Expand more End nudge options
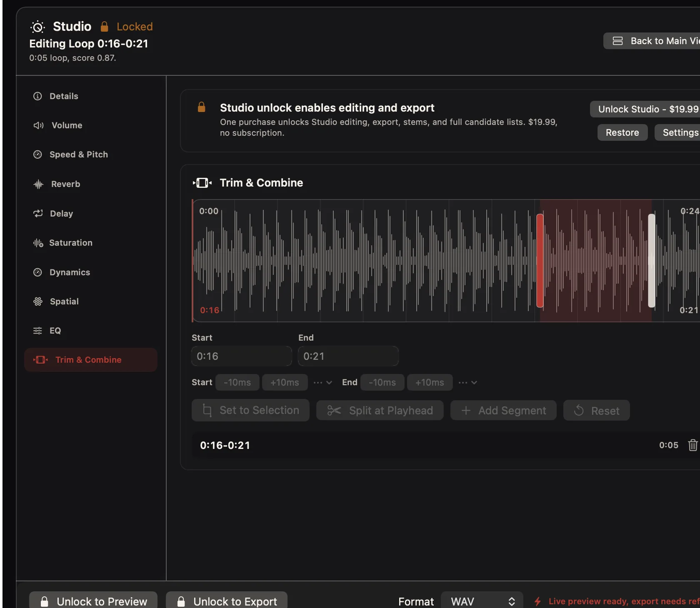Viewport: 700px width, 608px height. (x=467, y=382)
